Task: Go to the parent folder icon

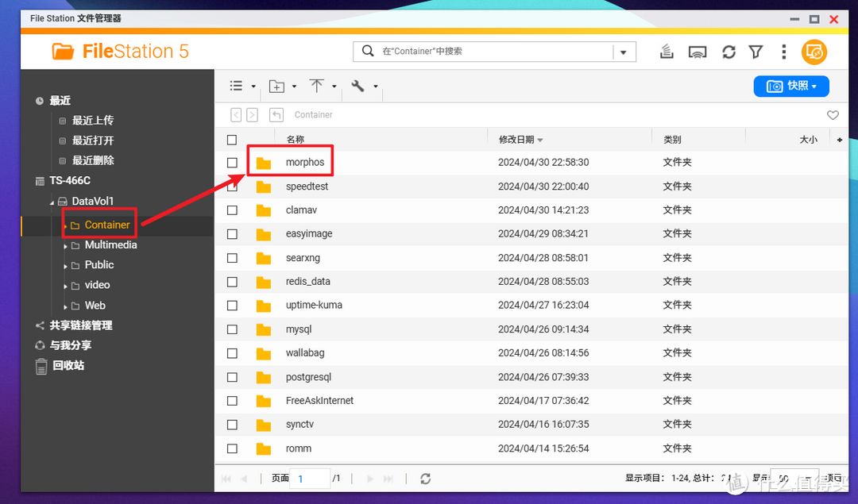Action: 276,115
